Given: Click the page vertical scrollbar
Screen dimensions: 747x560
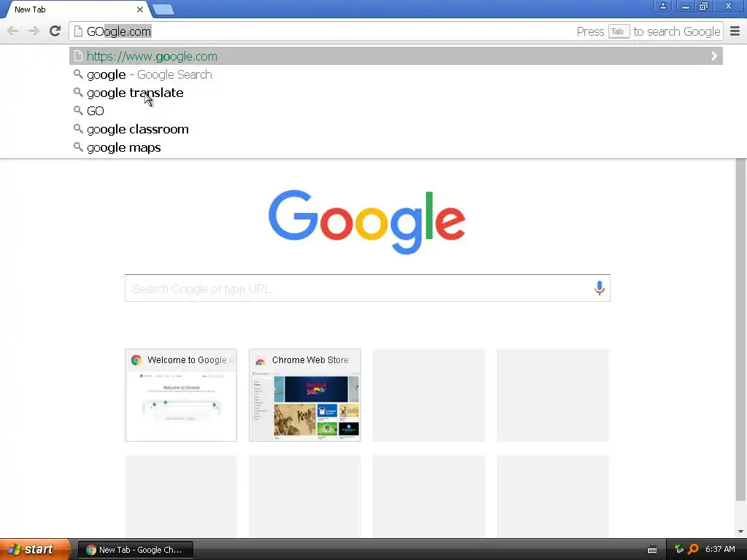Looking at the screenshot, I should point(740,330).
